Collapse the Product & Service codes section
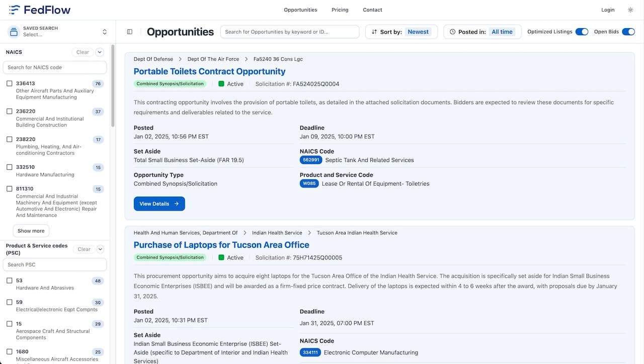Image resolution: width=644 pixels, height=364 pixels. 99,249
